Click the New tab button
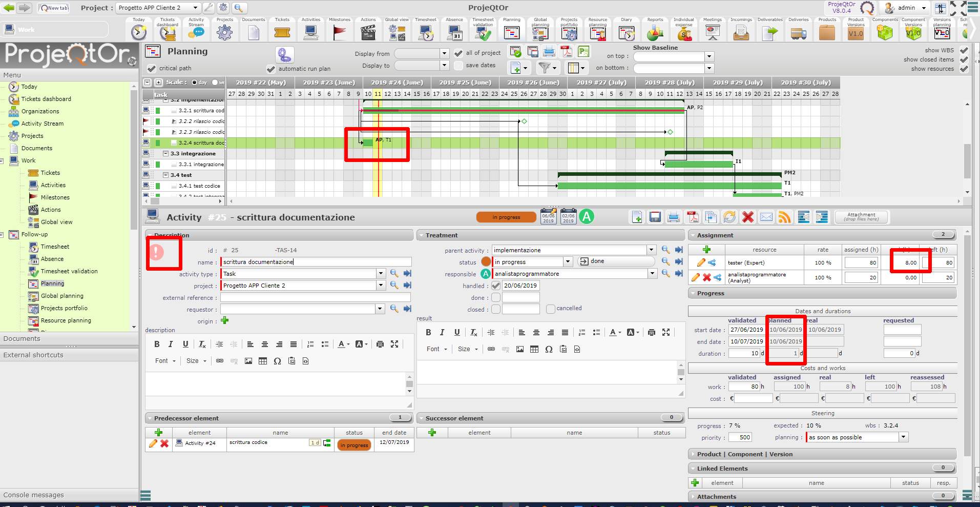 [x=54, y=8]
